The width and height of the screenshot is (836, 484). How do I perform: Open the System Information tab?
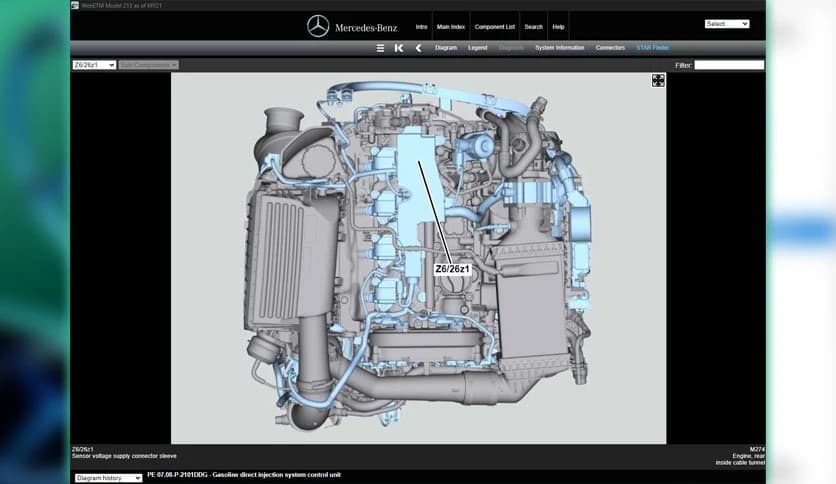click(x=559, y=48)
